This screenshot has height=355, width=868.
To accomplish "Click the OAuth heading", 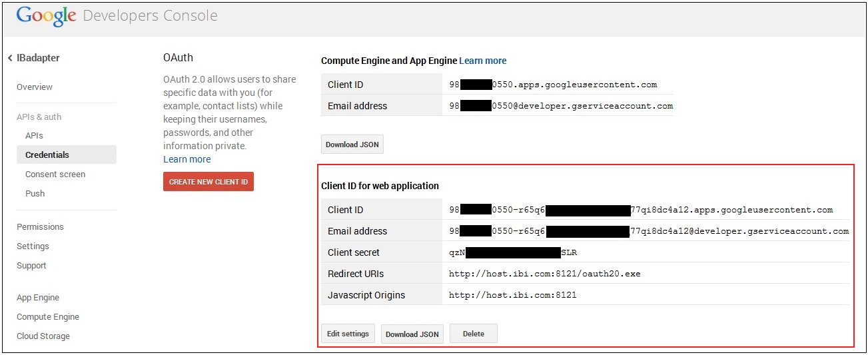I will 178,58.
